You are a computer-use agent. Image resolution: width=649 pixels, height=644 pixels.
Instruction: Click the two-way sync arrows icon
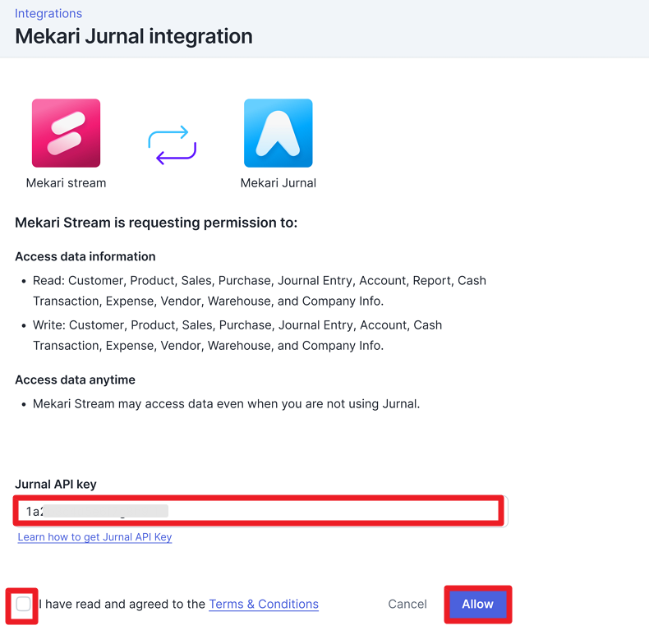(173, 145)
